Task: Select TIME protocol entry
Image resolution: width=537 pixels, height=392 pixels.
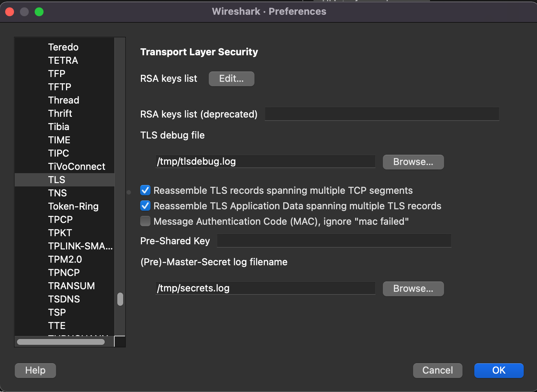Action: [x=65, y=140]
